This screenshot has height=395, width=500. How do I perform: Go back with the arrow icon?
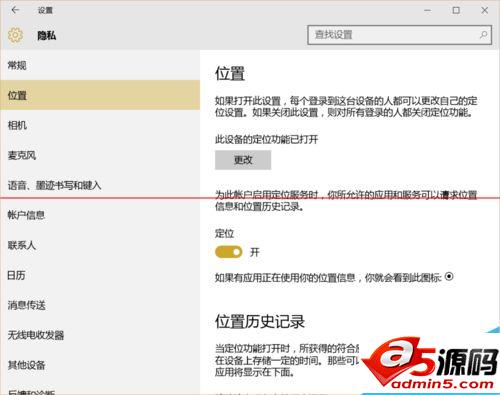tap(15, 10)
